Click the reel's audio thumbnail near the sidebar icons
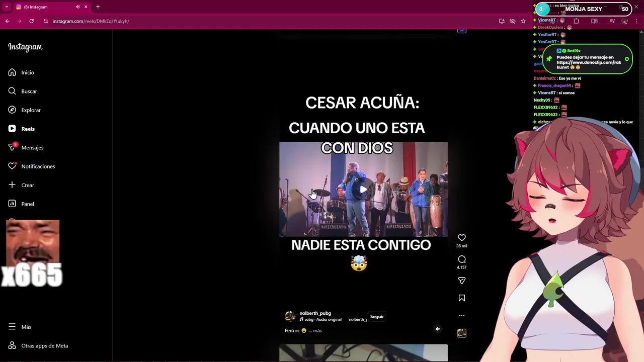The height and width of the screenshot is (362, 644). click(x=462, y=333)
